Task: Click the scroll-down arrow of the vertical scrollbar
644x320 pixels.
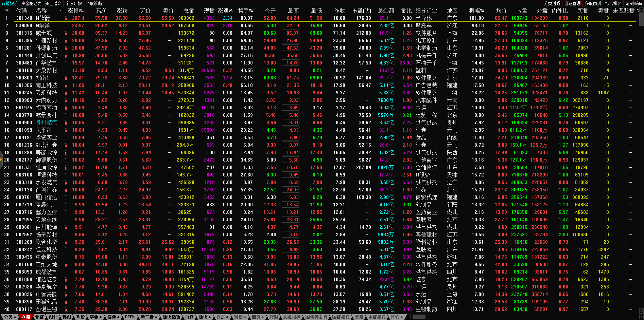Action: [641, 311]
